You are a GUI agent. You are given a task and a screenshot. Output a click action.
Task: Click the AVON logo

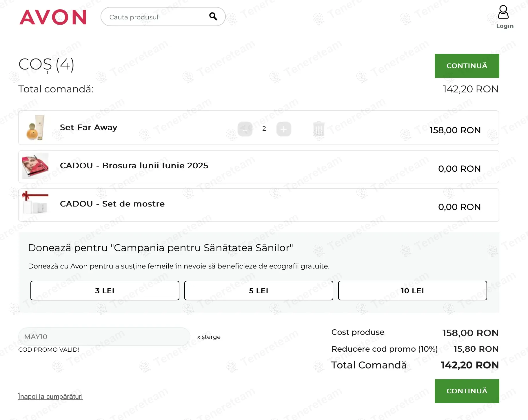point(53,17)
